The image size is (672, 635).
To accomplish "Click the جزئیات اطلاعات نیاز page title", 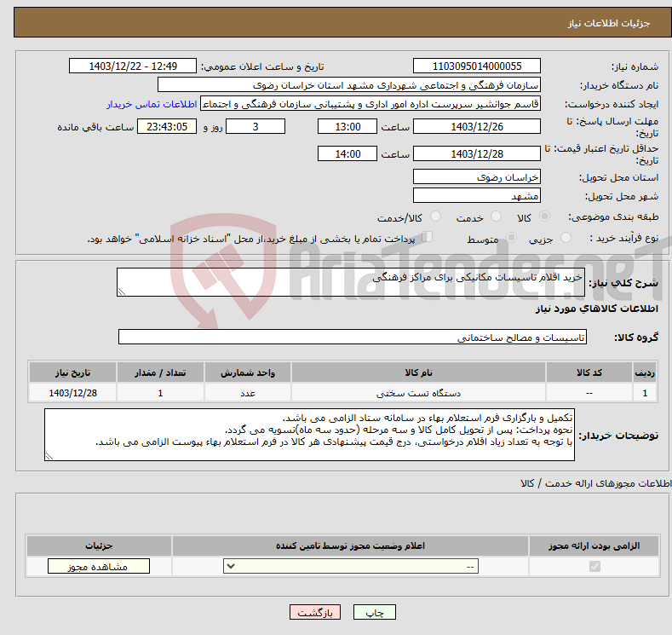I will click(x=609, y=23).
